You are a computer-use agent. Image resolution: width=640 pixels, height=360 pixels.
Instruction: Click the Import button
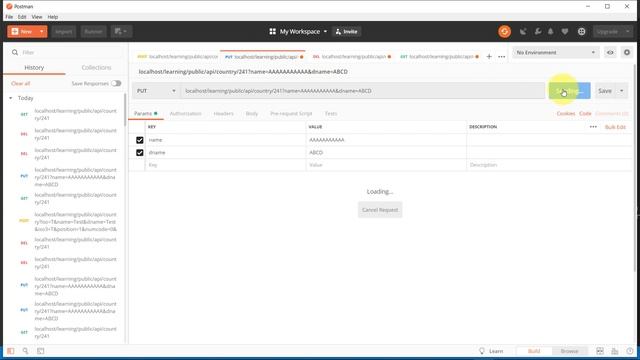64,31
